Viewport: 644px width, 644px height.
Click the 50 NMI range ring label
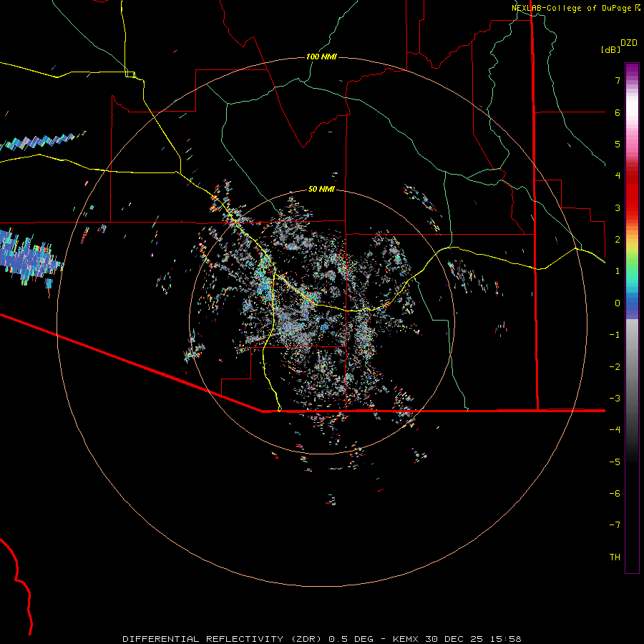[x=321, y=190]
